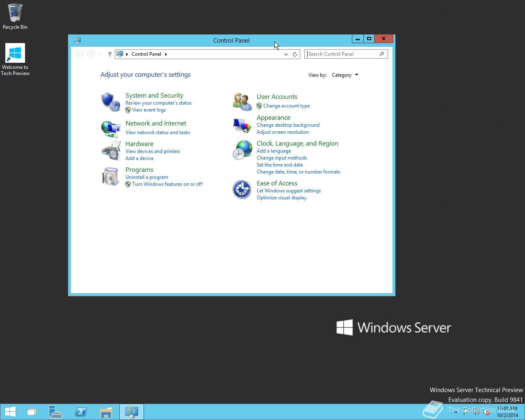Click Change date, time, or number formats

point(298,172)
